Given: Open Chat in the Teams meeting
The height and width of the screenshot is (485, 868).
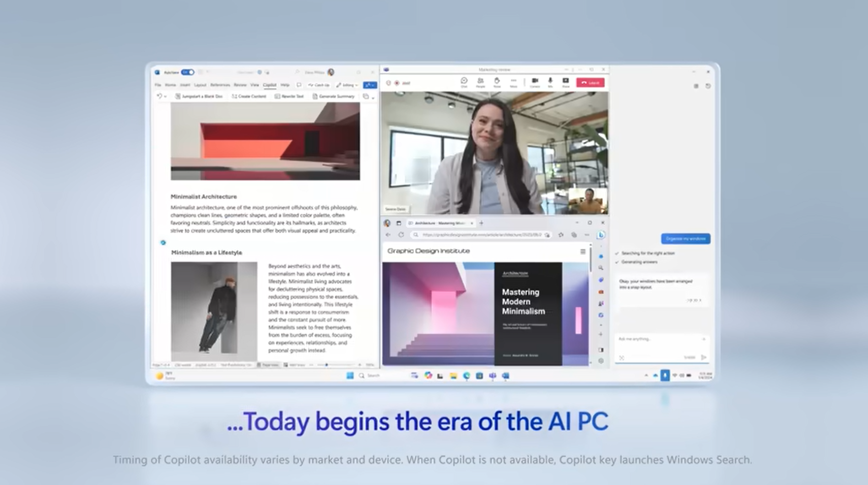Looking at the screenshot, I should (464, 82).
